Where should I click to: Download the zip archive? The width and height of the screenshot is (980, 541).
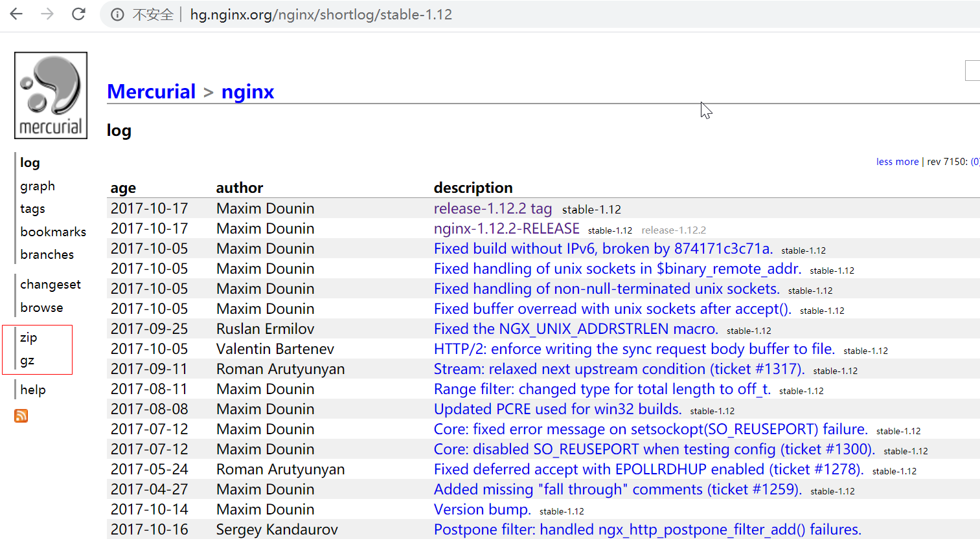(28, 338)
